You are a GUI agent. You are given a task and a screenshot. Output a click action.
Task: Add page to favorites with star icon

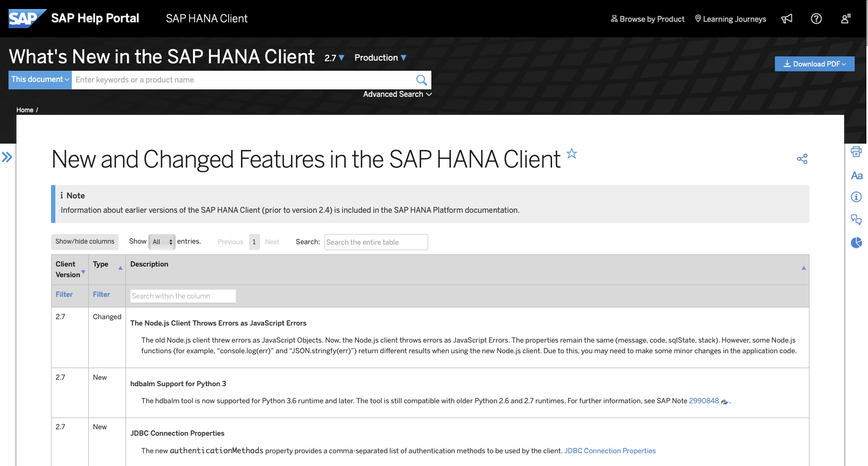tap(572, 154)
